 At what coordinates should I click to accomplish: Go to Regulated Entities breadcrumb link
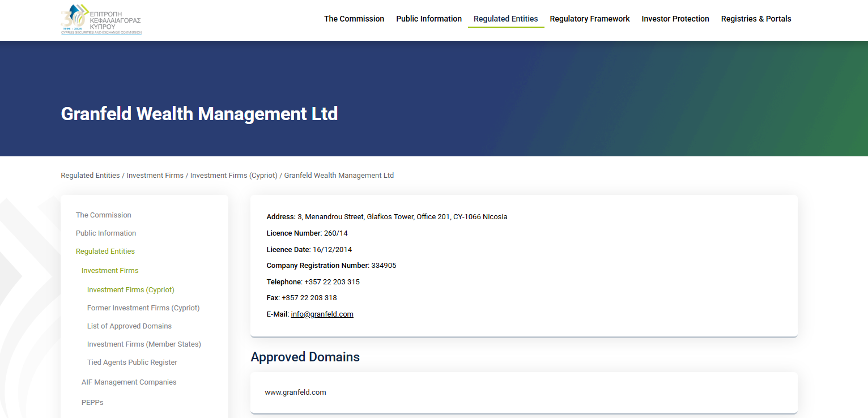click(x=90, y=176)
